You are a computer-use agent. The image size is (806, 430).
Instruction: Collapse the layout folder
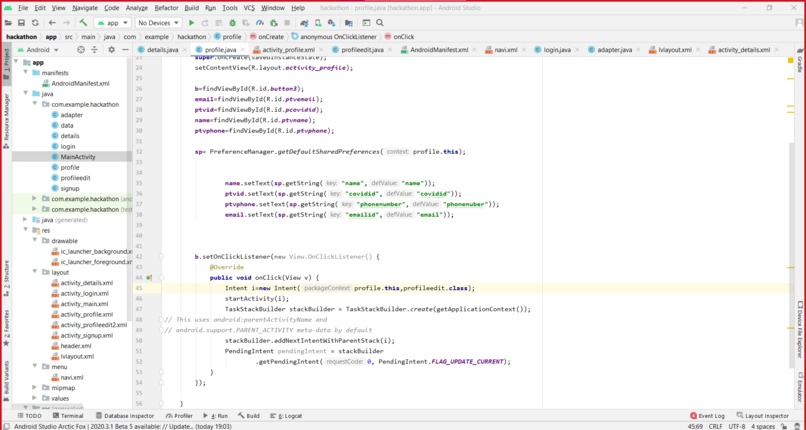pyautogui.click(x=34, y=272)
